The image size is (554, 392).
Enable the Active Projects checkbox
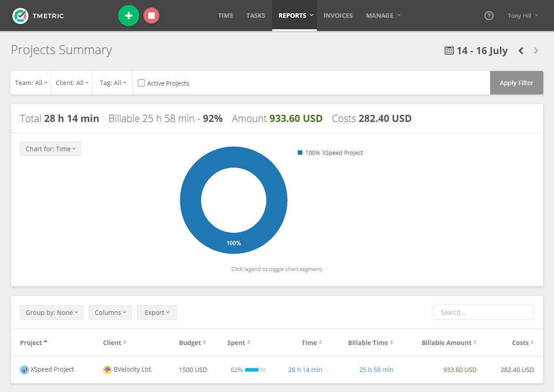pyautogui.click(x=142, y=83)
